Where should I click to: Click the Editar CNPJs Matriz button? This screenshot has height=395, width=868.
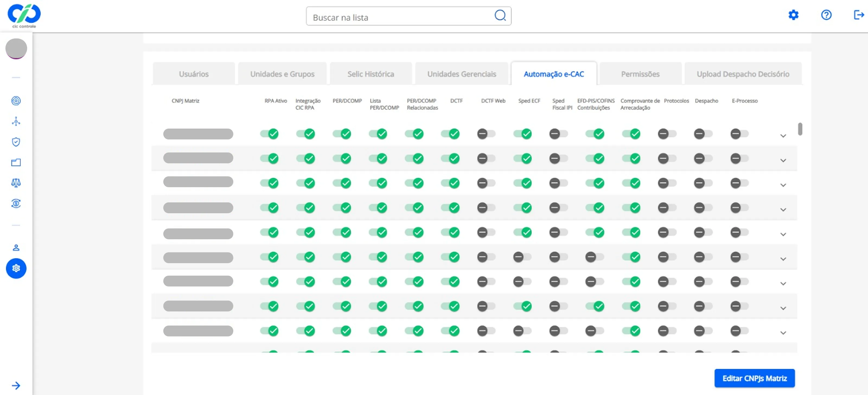[x=754, y=378]
